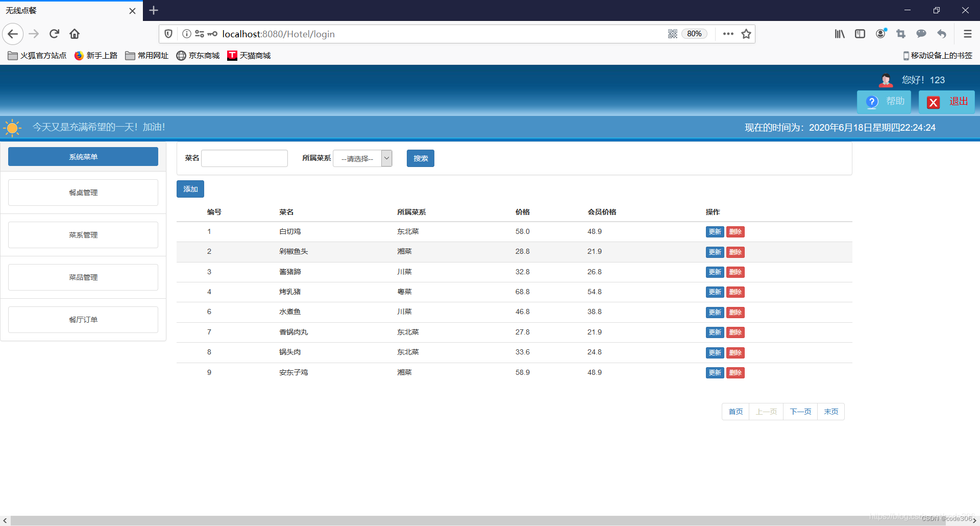Reload the current page
This screenshot has width=980, height=526.
click(x=54, y=34)
